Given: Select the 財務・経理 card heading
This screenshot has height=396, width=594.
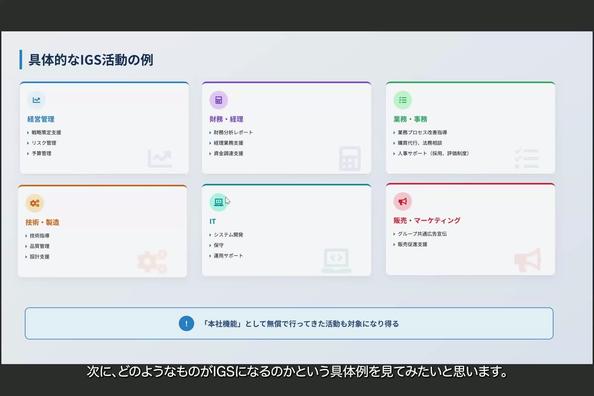Looking at the screenshot, I should click(226, 119).
